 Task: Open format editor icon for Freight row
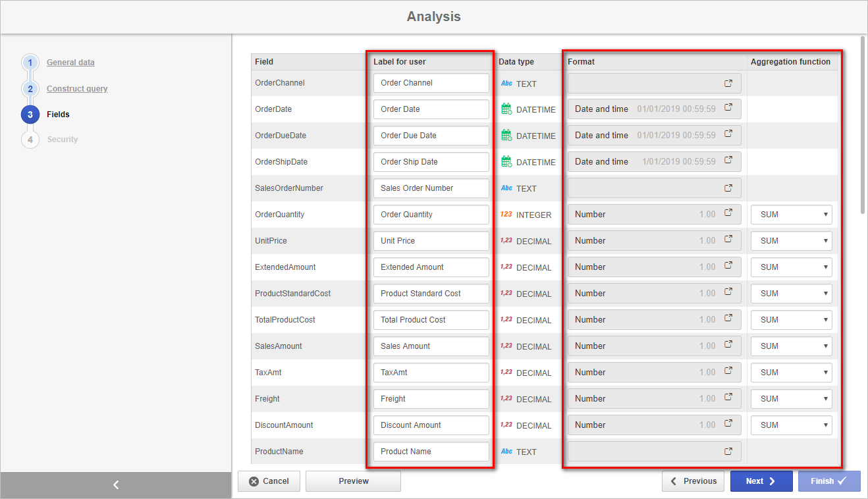pos(728,398)
